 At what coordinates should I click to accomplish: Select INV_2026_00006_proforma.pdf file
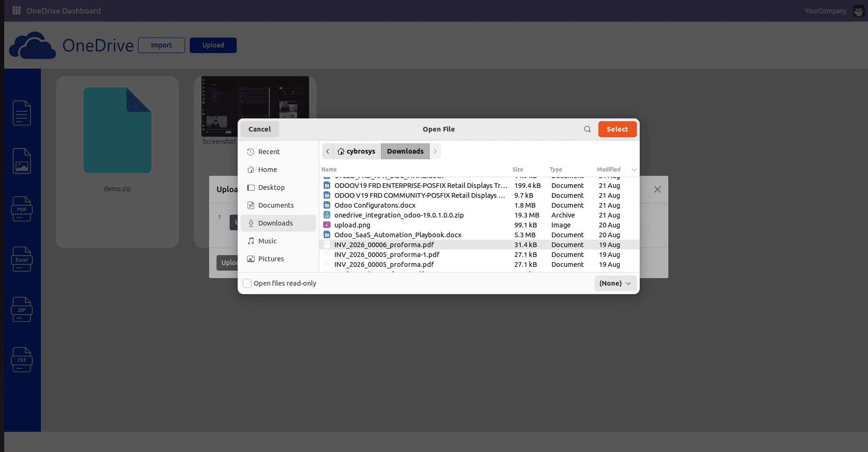click(x=480, y=245)
